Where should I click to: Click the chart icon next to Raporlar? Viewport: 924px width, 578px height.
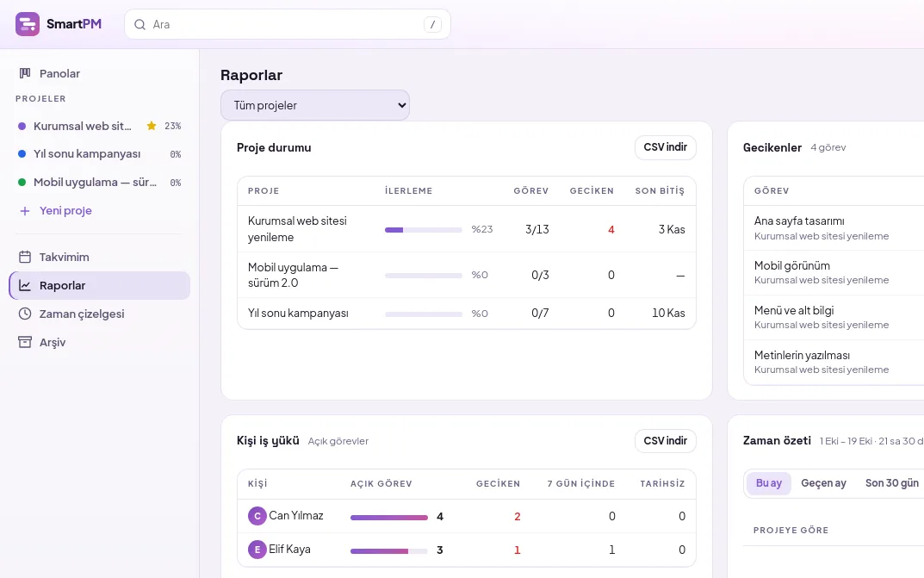coord(25,286)
